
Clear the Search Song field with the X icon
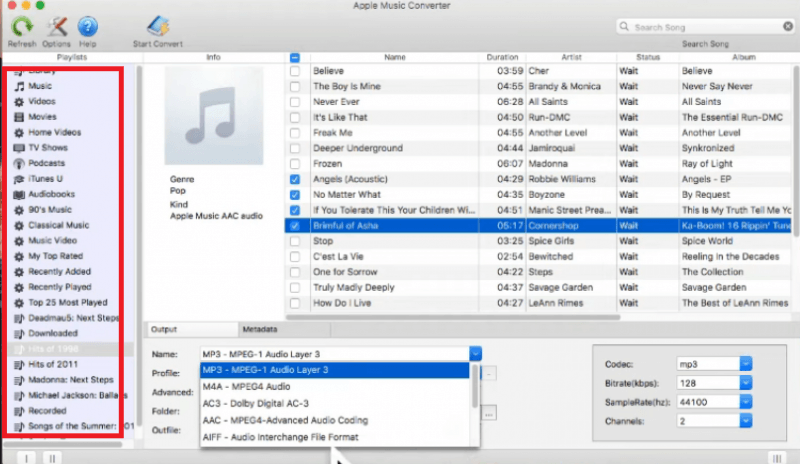(788, 26)
